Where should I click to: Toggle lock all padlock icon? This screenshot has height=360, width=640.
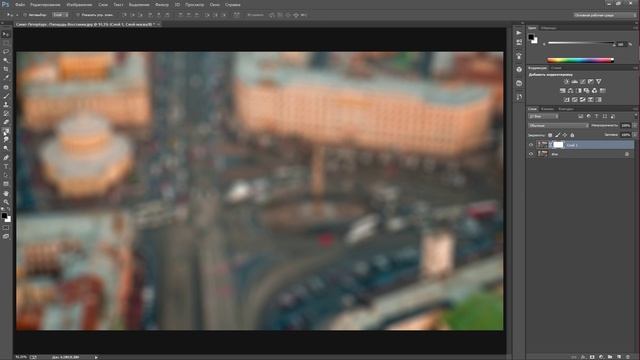tap(572, 135)
